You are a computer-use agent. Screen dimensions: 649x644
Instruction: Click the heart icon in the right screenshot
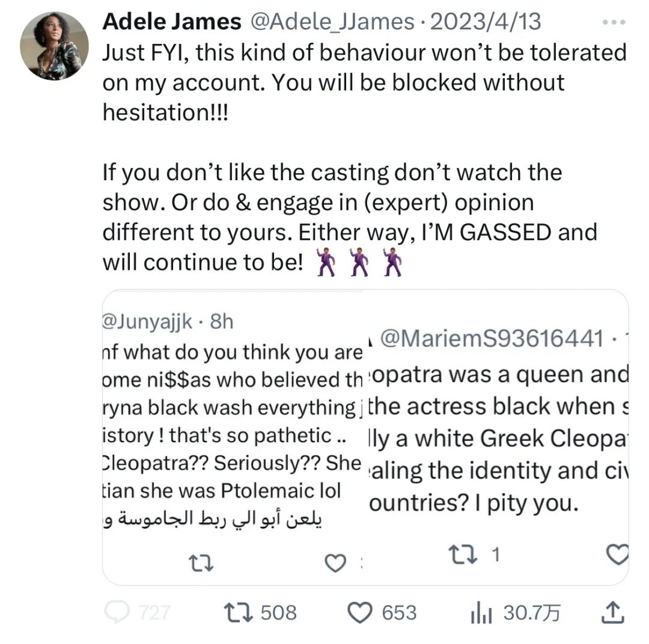(x=618, y=555)
